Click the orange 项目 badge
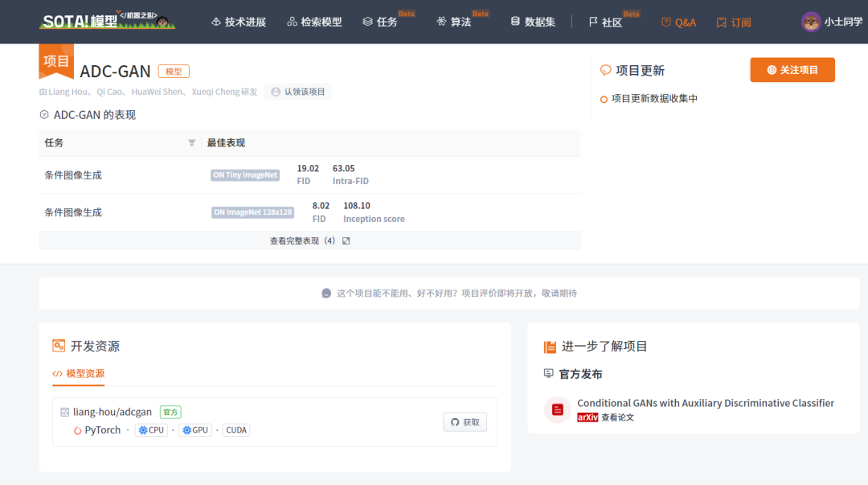The width and height of the screenshot is (868, 485). (56, 60)
